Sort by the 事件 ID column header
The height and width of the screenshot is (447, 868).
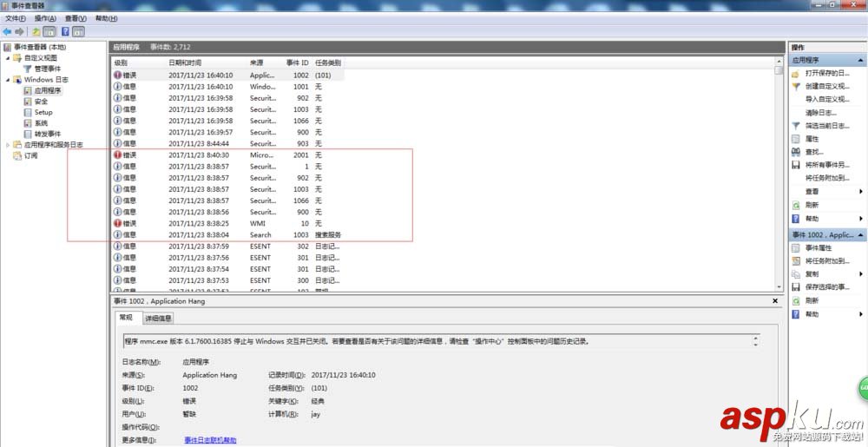click(297, 63)
